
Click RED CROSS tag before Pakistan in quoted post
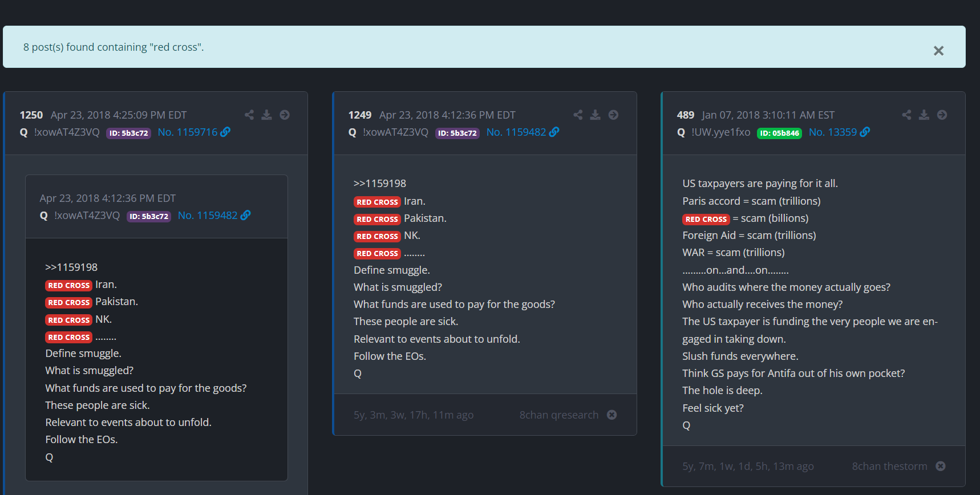click(68, 302)
